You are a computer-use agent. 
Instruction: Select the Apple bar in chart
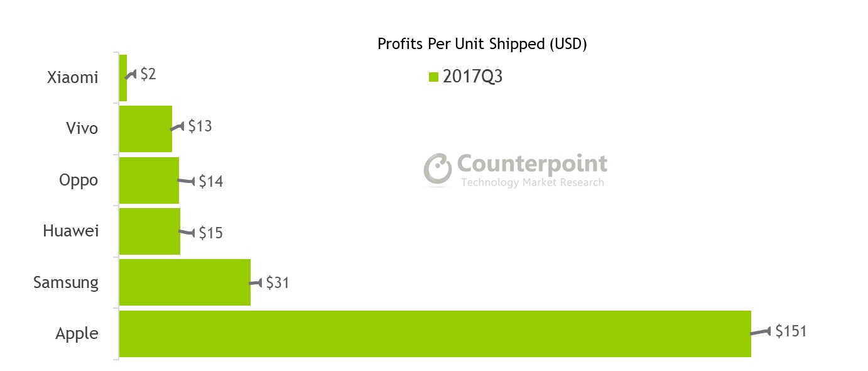point(435,334)
